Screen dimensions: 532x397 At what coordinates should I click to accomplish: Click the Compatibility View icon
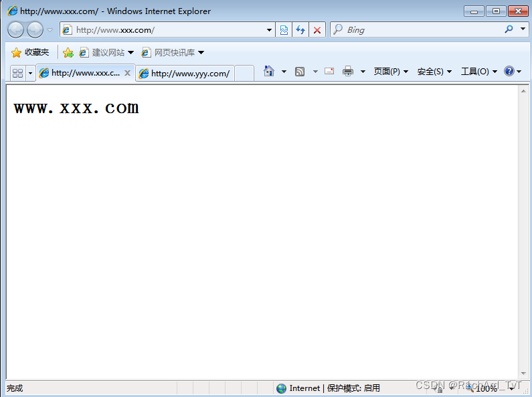[x=284, y=30]
